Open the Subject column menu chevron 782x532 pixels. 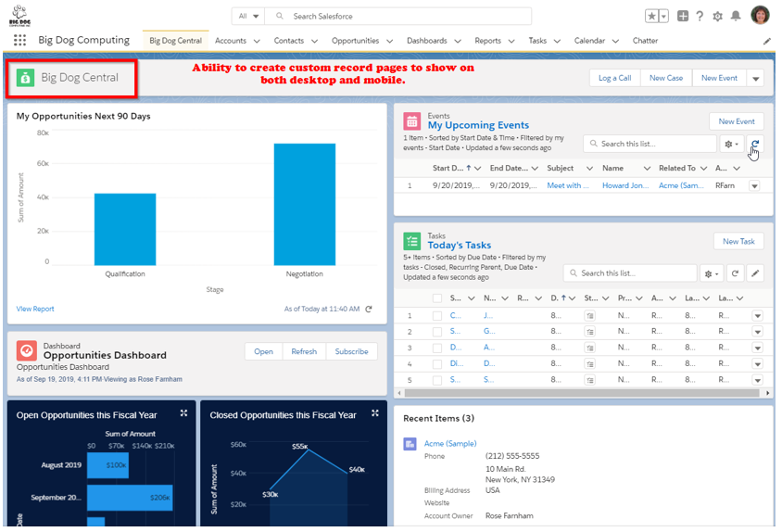(589, 169)
